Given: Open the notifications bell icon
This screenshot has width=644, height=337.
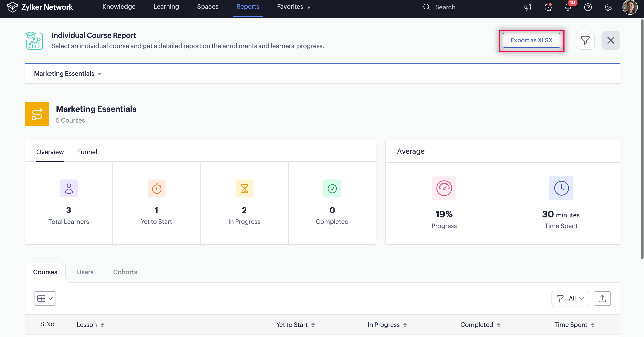Looking at the screenshot, I should [x=568, y=7].
